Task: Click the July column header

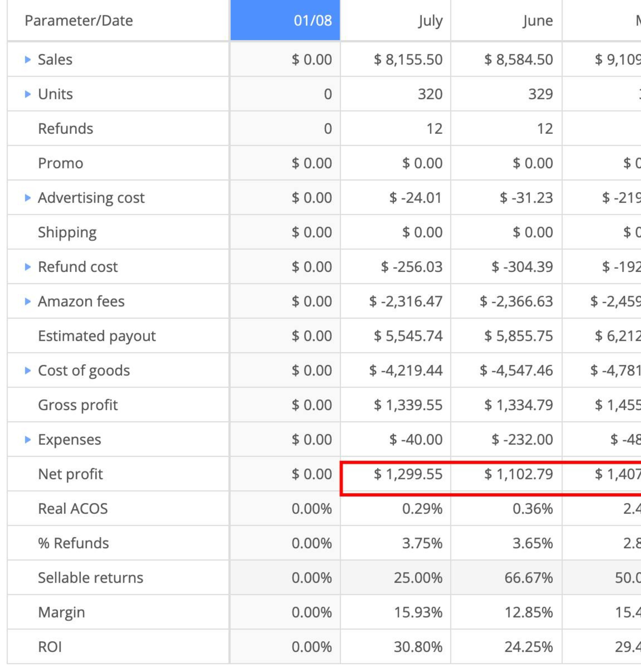Action: pyautogui.click(x=430, y=20)
